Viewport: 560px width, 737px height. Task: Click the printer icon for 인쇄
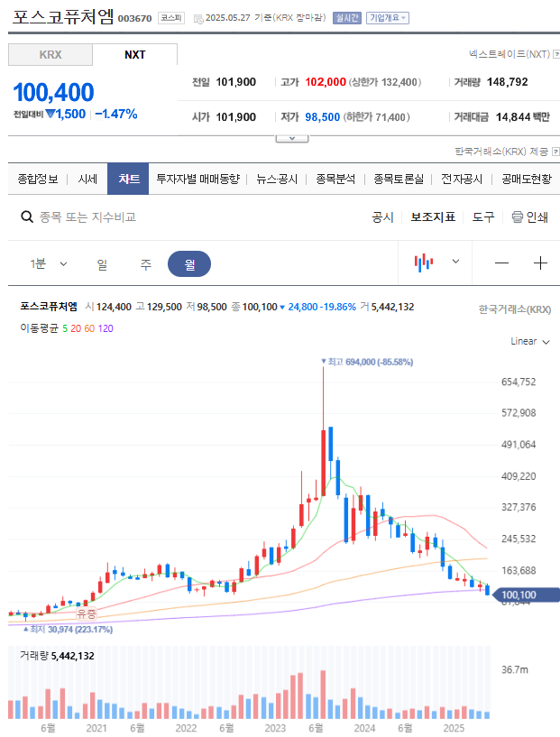(517, 216)
